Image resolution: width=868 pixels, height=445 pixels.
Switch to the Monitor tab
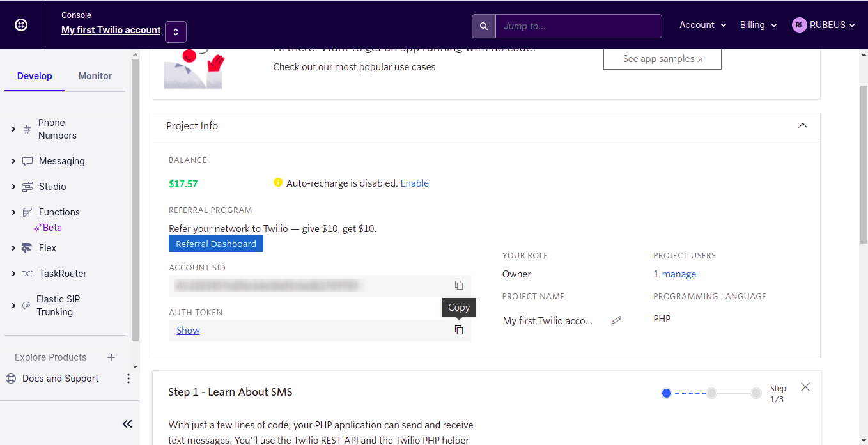pyautogui.click(x=95, y=76)
